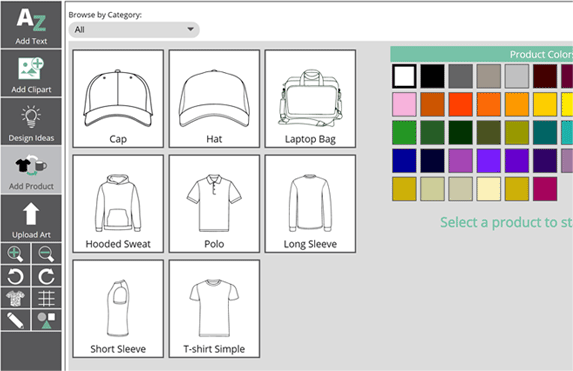Choose the Long Sleeve product
This screenshot has height=371, width=573.
[310, 204]
